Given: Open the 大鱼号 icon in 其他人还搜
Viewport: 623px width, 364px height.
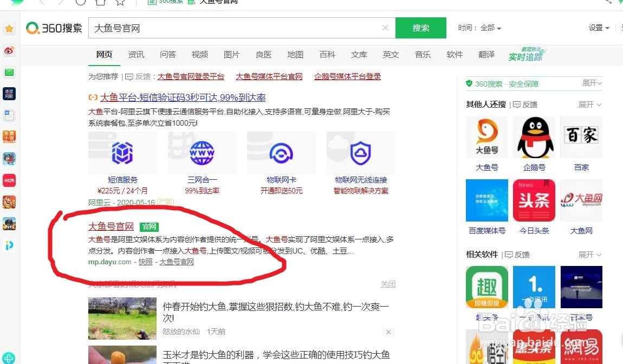Looking at the screenshot, I should coord(486,137).
